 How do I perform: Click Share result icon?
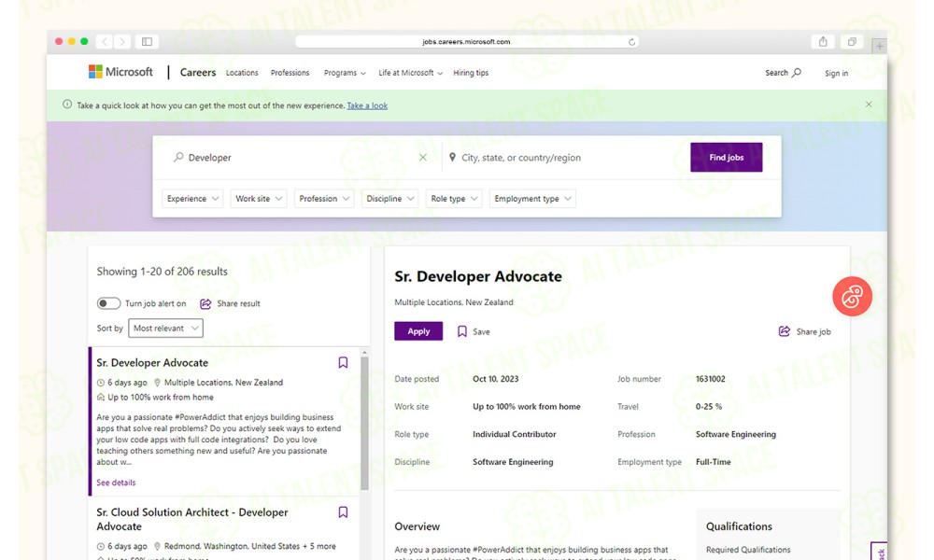pos(205,303)
